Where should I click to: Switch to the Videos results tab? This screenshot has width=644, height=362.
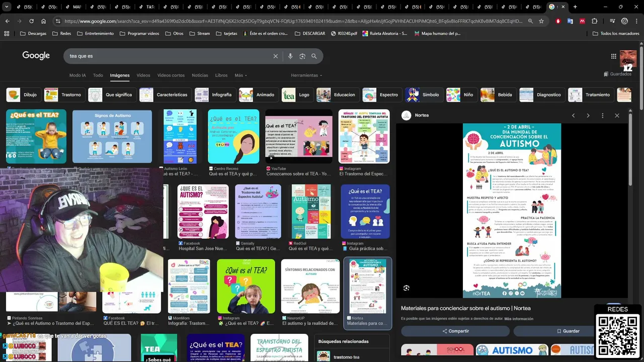[x=143, y=75]
